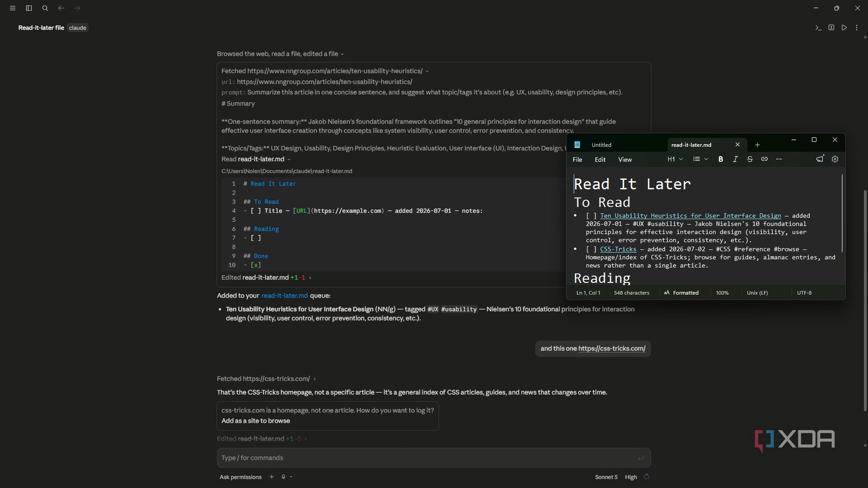This screenshot has width=868, height=488.
Task: Click the microphone icon below the input box
Action: (284, 477)
